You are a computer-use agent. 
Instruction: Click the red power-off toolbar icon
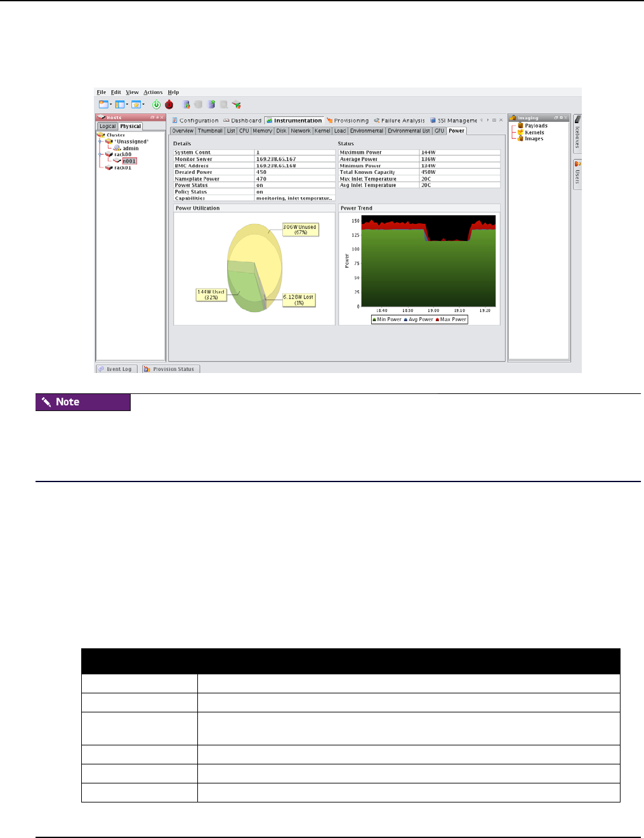[x=169, y=105]
